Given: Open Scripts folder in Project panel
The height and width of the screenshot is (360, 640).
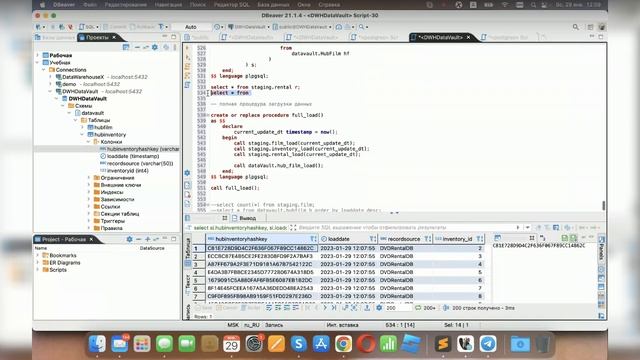Looking at the screenshot, I should pos(55,270).
